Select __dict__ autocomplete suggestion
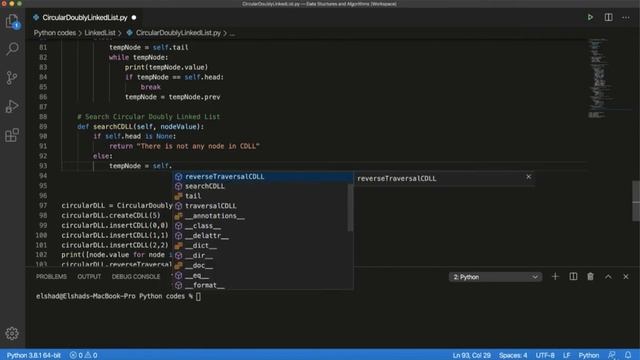 [260, 246]
